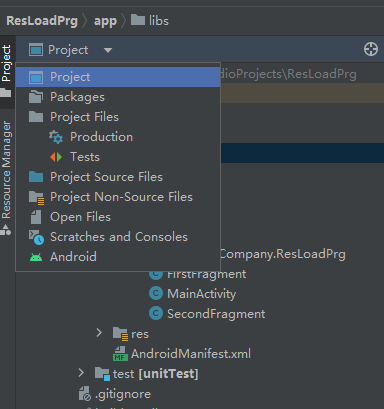384x409 pixels.
Task: Click the Tests orange-green arrows icon
Action: click(x=56, y=157)
